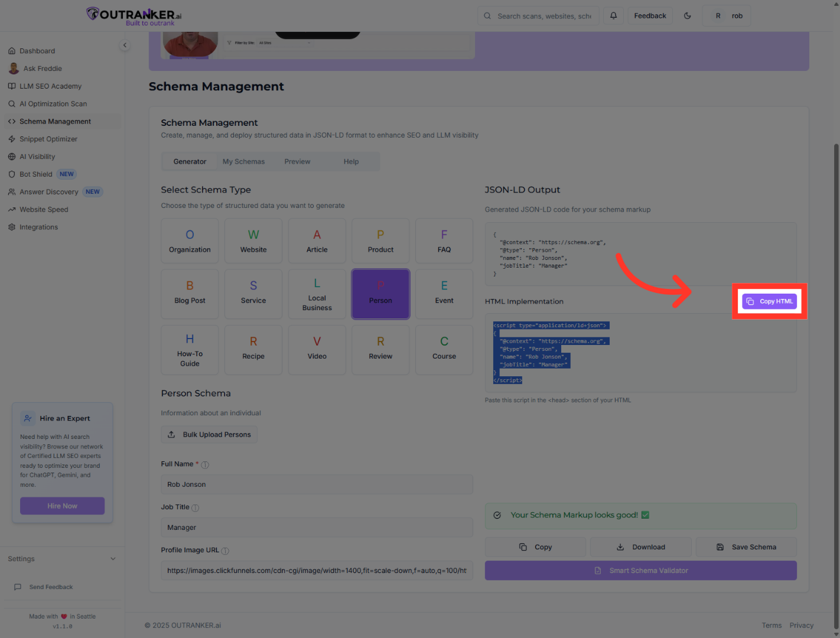Click the Integrations gear icon
The height and width of the screenshot is (638, 840).
(12, 227)
